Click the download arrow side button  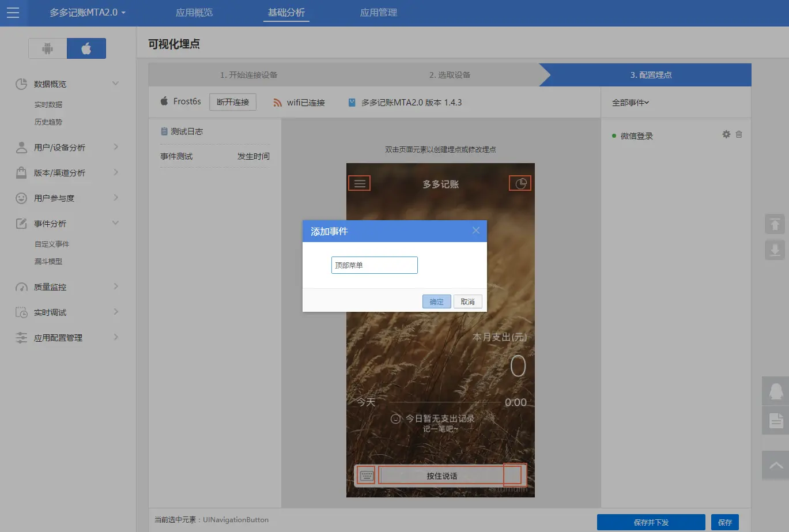(775, 250)
